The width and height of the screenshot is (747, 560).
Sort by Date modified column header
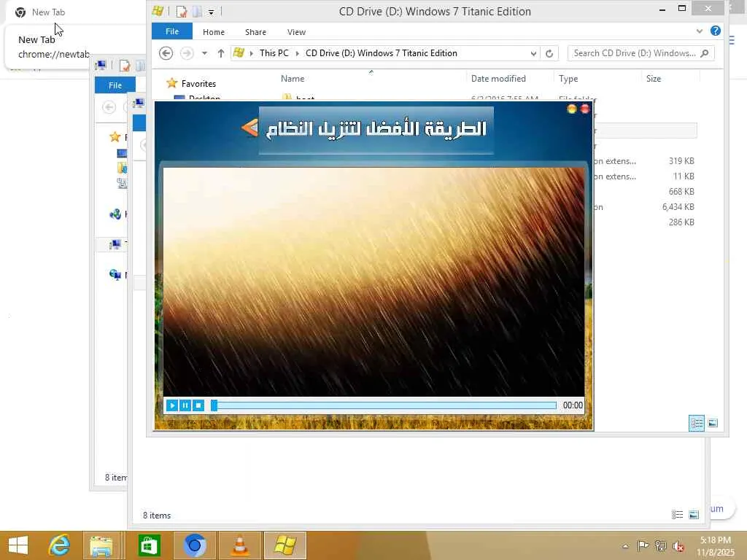pos(498,79)
